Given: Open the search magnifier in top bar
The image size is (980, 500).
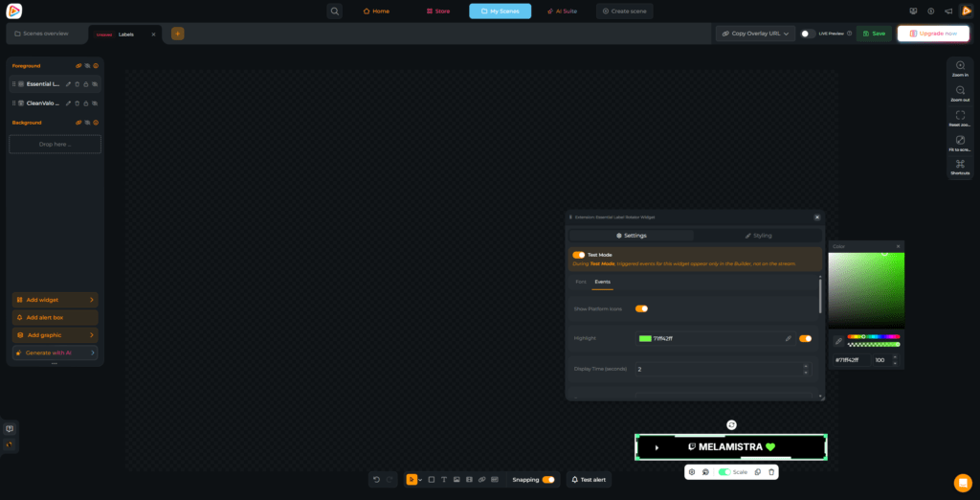Looking at the screenshot, I should tap(334, 11).
